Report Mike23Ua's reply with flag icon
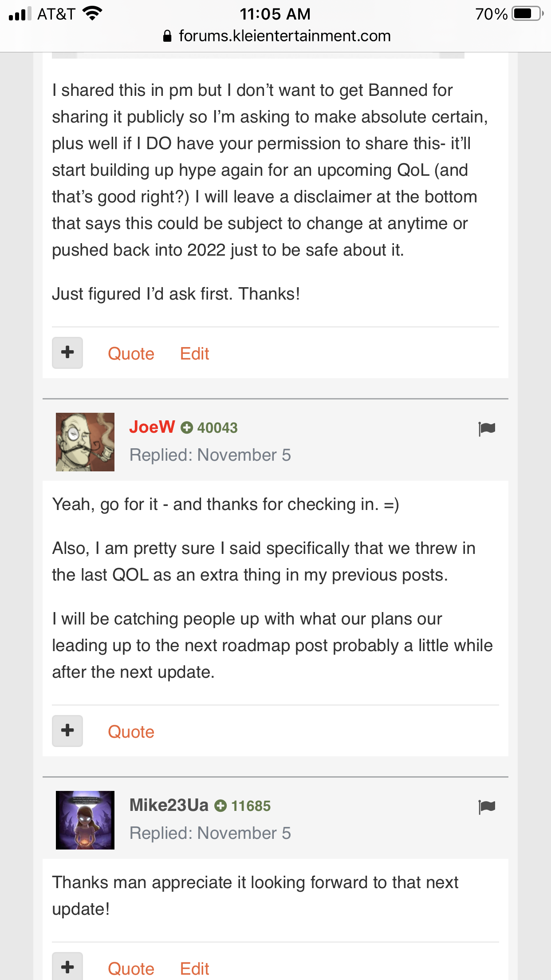Image resolution: width=551 pixels, height=980 pixels. point(487,807)
